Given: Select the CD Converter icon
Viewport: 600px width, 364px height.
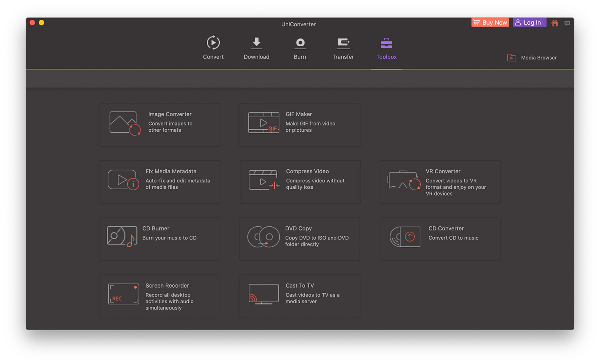Looking at the screenshot, I should pyautogui.click(x=405, y=237).
